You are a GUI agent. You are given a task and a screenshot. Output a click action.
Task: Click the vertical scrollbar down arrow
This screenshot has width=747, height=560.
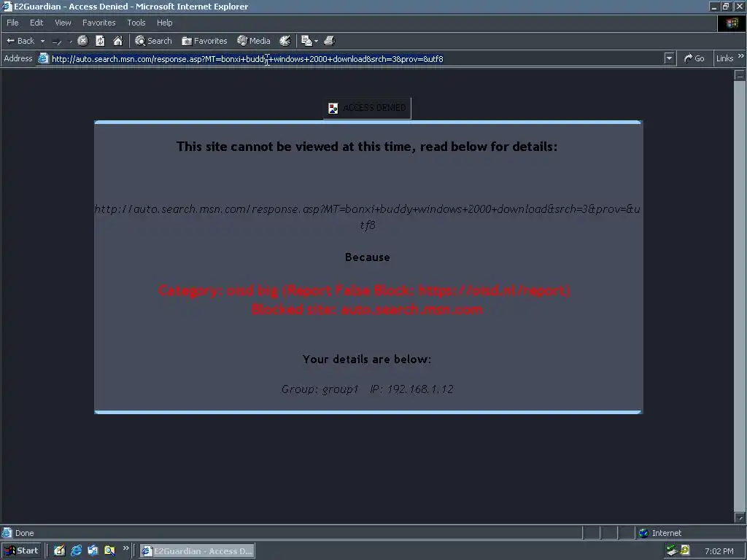pos(740,518)
